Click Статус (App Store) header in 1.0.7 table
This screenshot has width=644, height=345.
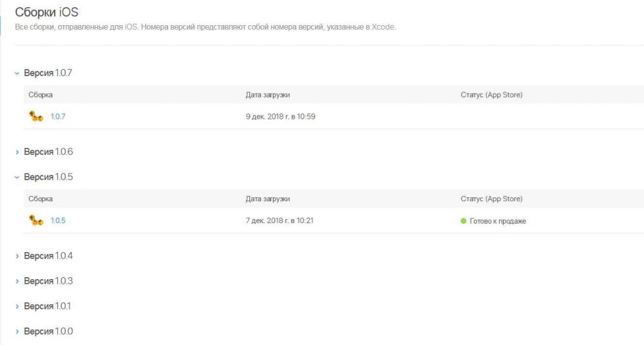pyautogui.click(x=491, y=95)
